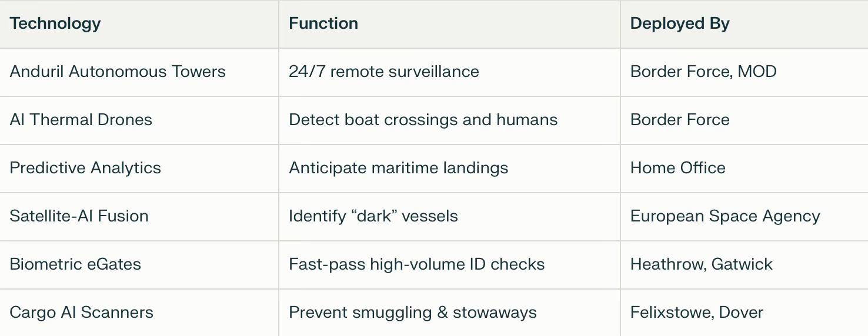Screen dimensions: 868x336
Task: Click the Border Force, MOD cell
Action: click(744, 72)
